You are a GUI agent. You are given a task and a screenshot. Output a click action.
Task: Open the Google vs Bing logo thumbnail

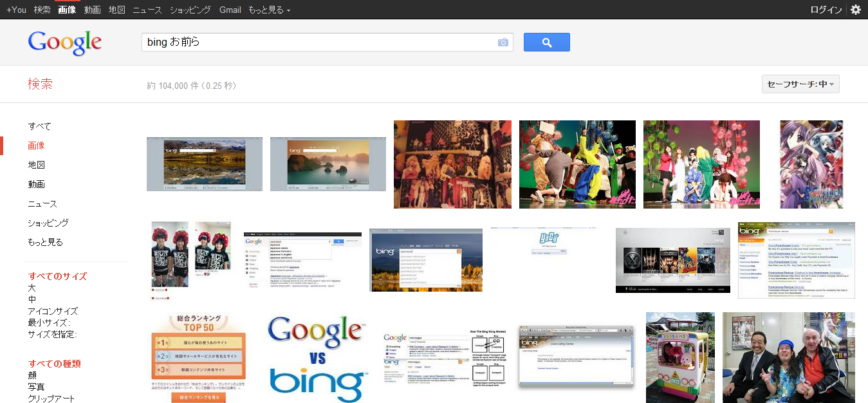(317, 358)
